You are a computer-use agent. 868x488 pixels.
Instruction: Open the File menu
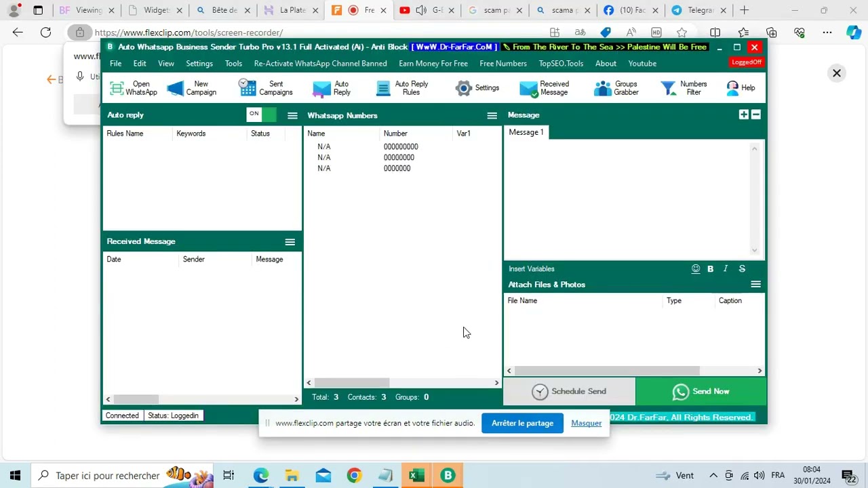tap(116, 63)
